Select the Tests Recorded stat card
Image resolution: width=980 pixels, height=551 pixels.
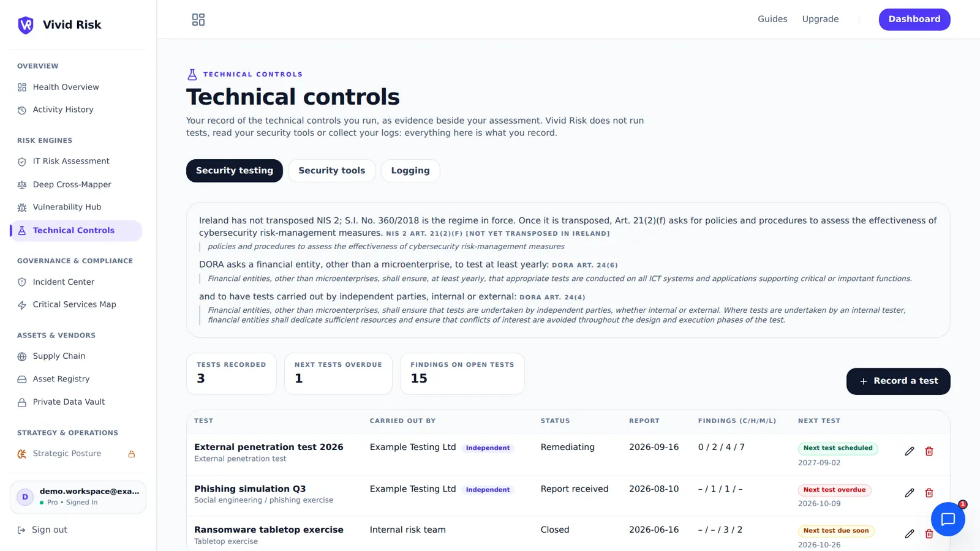[x=232, y=373]
